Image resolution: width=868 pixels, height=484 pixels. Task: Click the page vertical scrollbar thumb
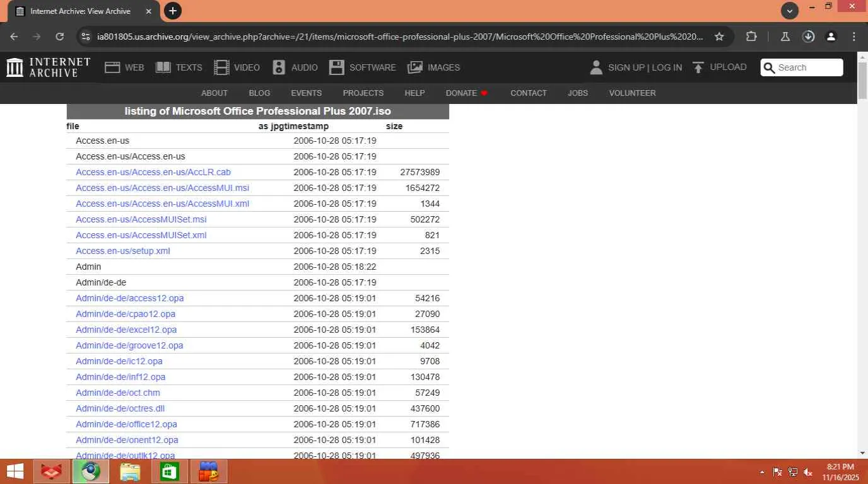click(x=862, y=81)
